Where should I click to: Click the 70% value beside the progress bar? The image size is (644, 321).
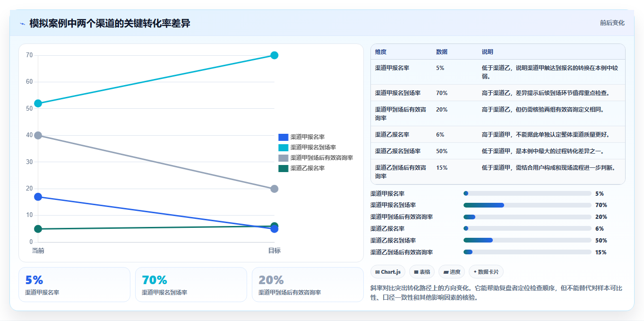(x=601, y=205)
